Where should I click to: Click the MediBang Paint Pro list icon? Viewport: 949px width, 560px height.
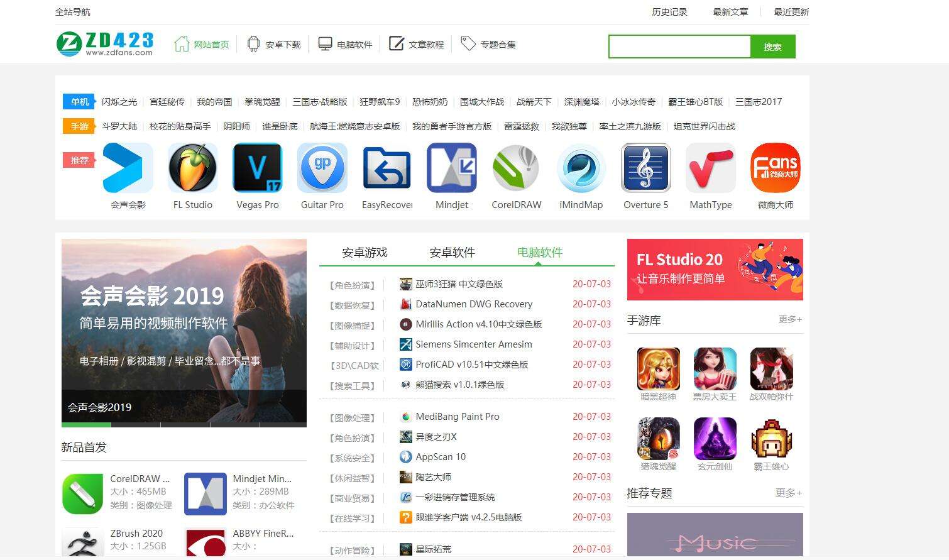coord(406,417)
